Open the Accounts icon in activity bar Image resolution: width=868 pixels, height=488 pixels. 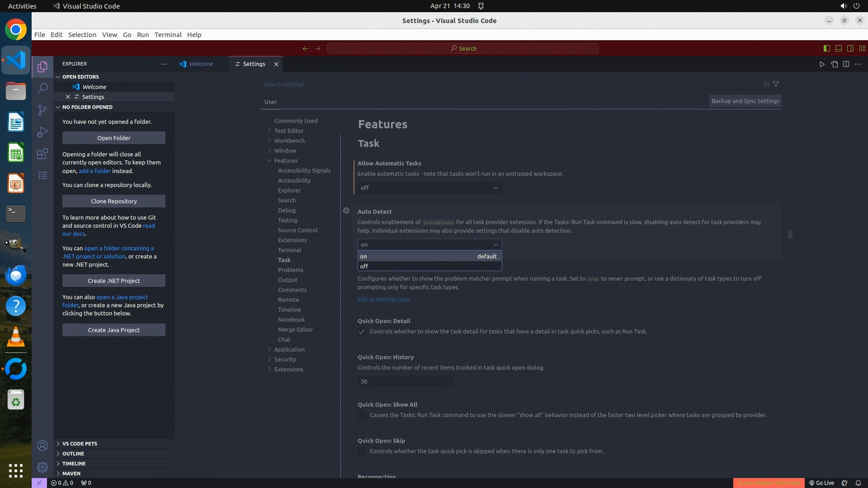point(42,446)
